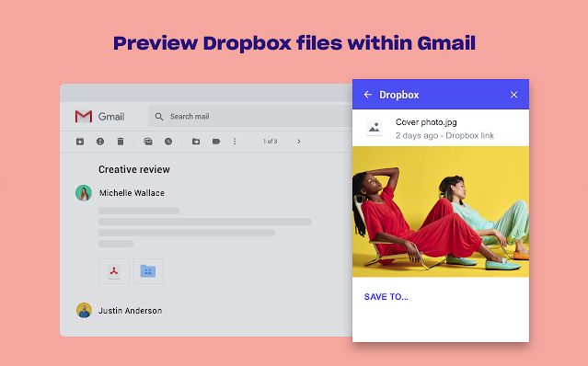The image size is (588, 366).
Task: Delete the email with the trash icon
Action: (121, 142)
